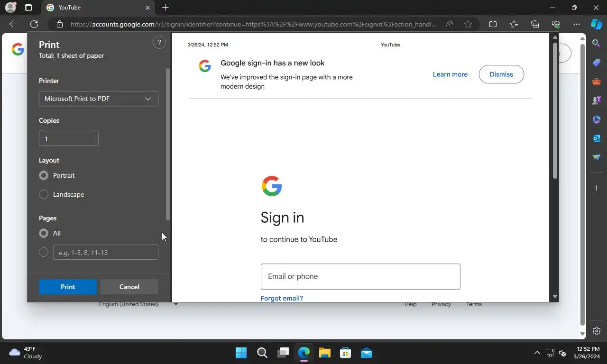
Task: Select the YouTube browser tab
Action: pos(99,8)
